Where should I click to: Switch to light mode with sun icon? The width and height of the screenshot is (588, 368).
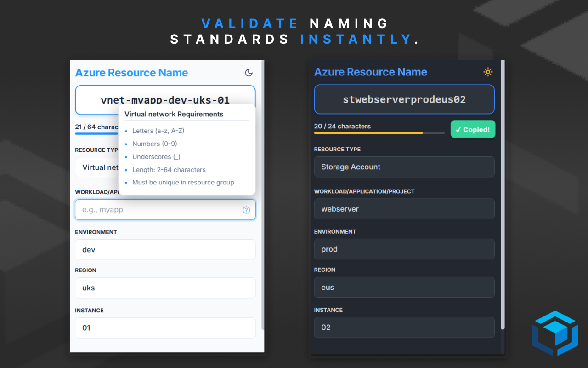click(x=488, y=72)
